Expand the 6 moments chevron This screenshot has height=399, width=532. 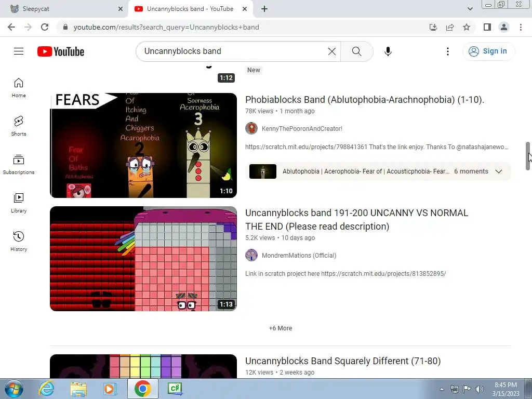(x=498, y=171)
